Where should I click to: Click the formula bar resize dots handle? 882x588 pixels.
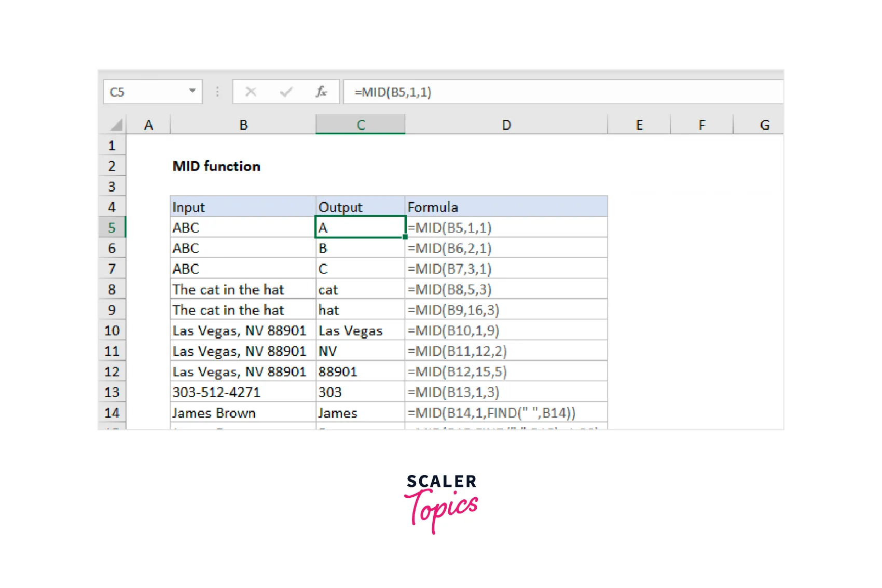click(x=217, y=92)
